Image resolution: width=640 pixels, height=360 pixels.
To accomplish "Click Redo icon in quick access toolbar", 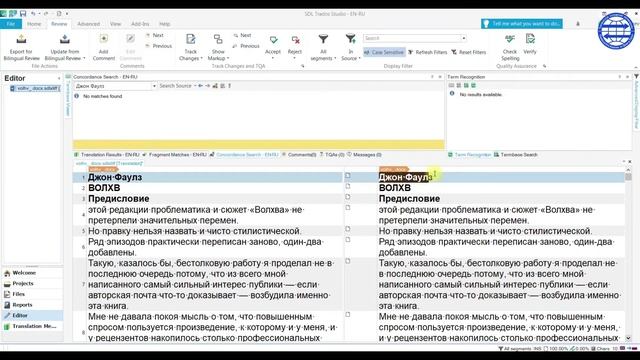I will 46,13.
